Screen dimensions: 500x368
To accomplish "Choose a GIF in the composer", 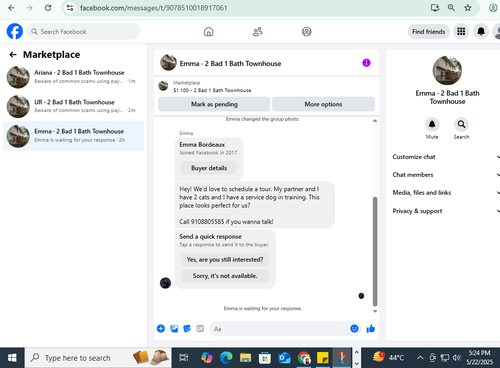I will (x=200, y=329).
